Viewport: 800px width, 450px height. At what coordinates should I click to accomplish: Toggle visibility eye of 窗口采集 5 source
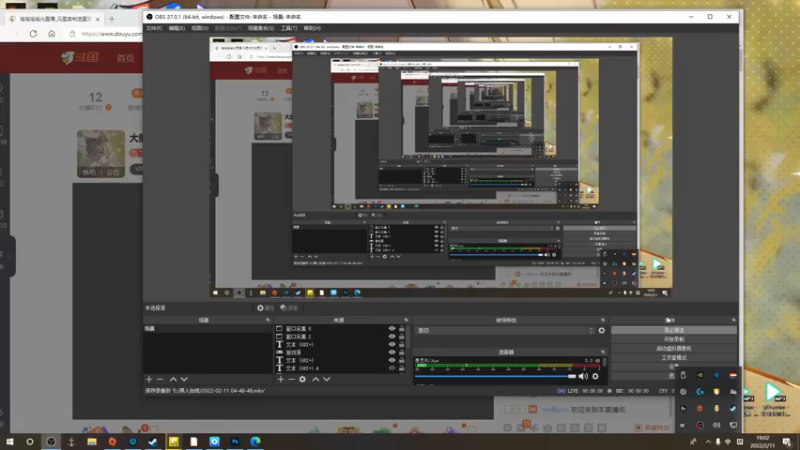[392, 329]
